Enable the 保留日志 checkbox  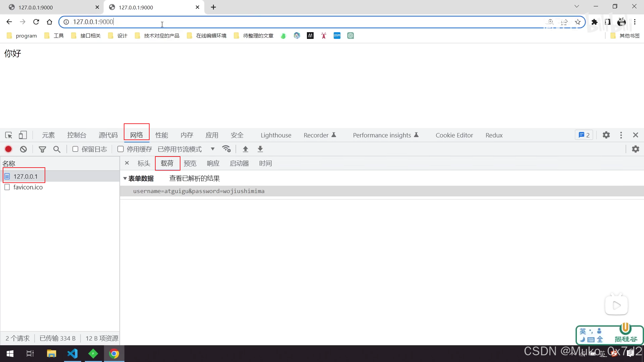tap(75, 149)
